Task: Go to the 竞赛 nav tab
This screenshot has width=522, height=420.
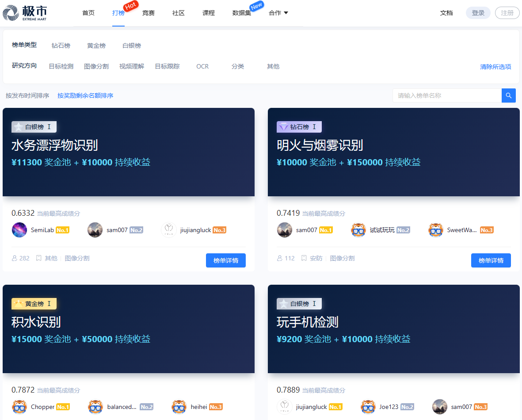Action: [x=149, y=13]
